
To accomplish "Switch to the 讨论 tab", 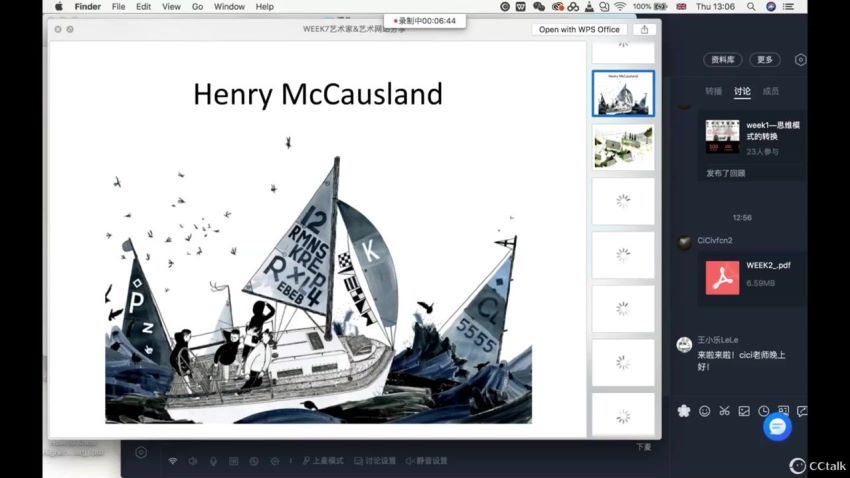I will [x=742, y=91].
